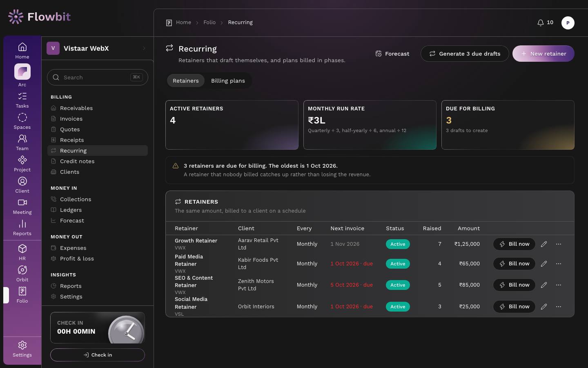Go to Tasks in the left rail
Screen dimensions: 588x368
coord(22,100)
